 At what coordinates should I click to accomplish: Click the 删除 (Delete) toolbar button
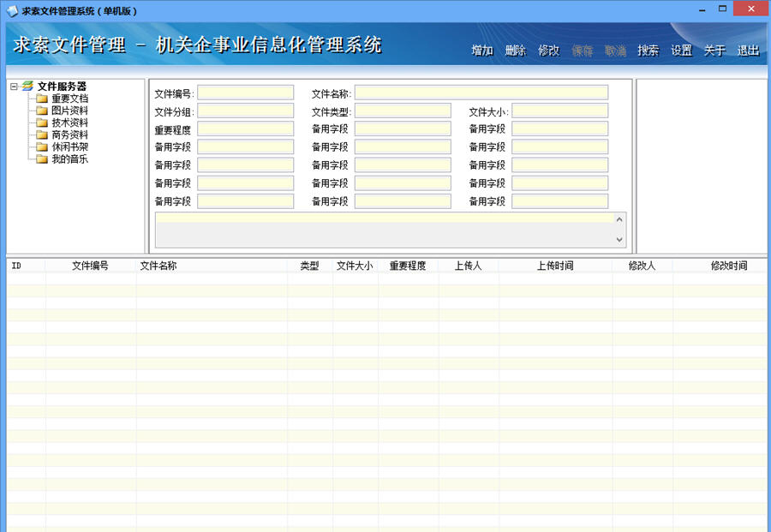coord(516,51)
